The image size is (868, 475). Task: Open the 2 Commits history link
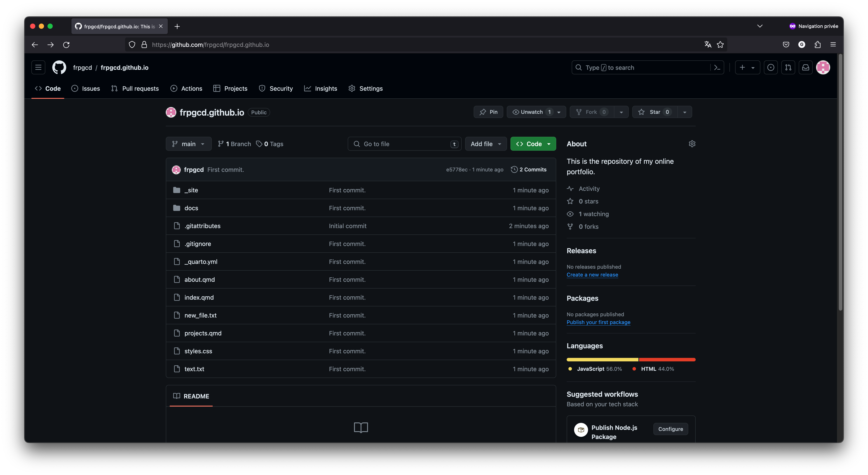pos(529,169)
